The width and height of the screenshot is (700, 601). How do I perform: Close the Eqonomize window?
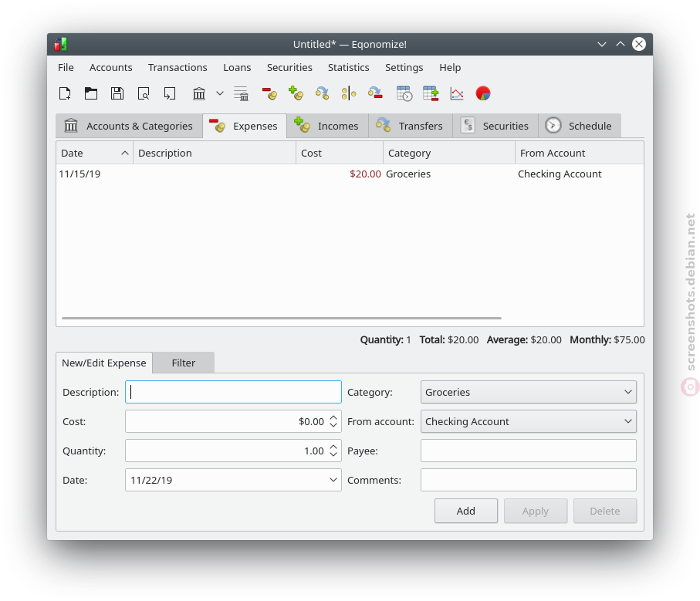(639, 44)
